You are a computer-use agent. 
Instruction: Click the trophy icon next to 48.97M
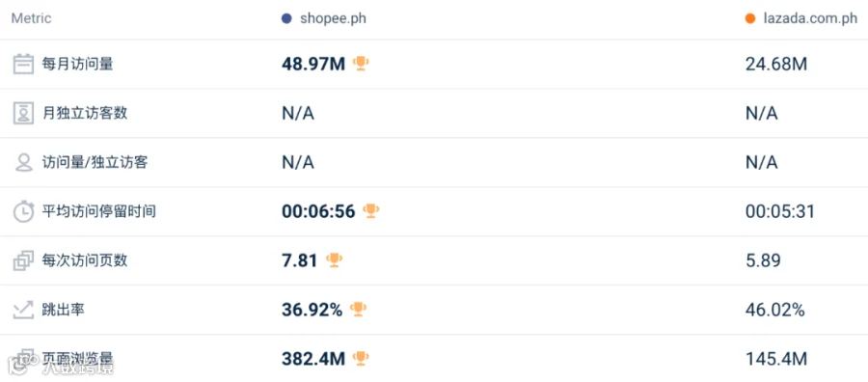[361, 64]
